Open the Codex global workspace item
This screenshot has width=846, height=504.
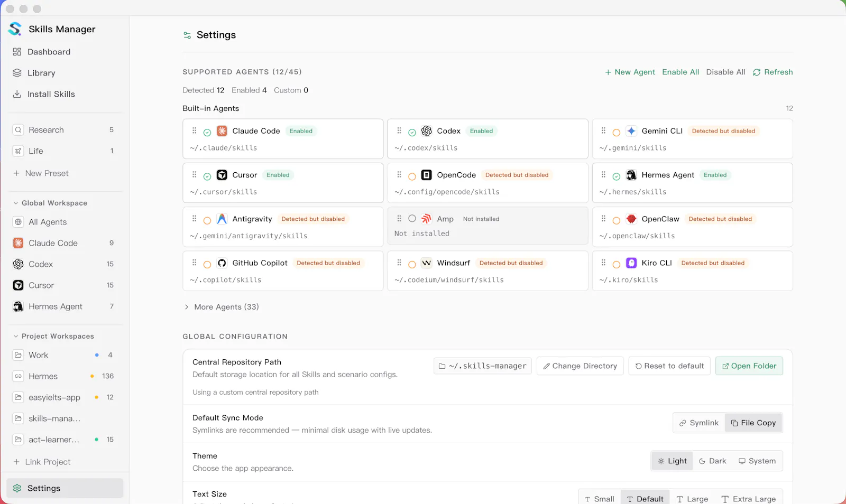(x=65, y=264)
